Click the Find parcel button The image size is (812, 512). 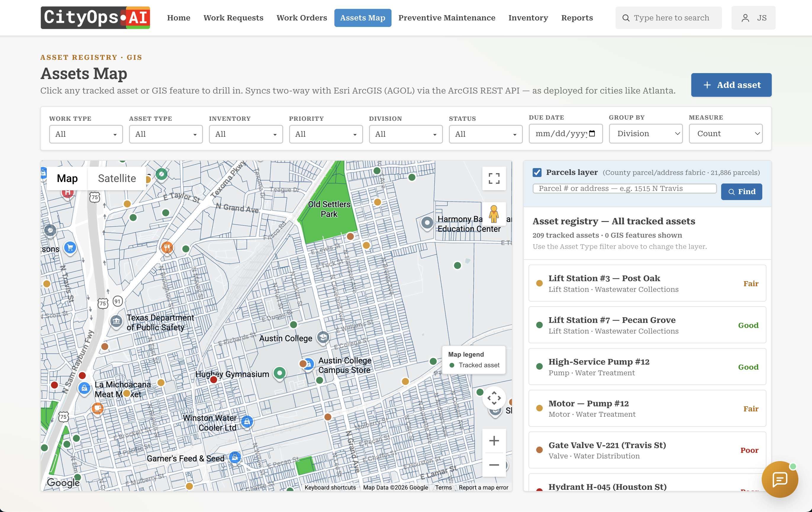[742, 191]
